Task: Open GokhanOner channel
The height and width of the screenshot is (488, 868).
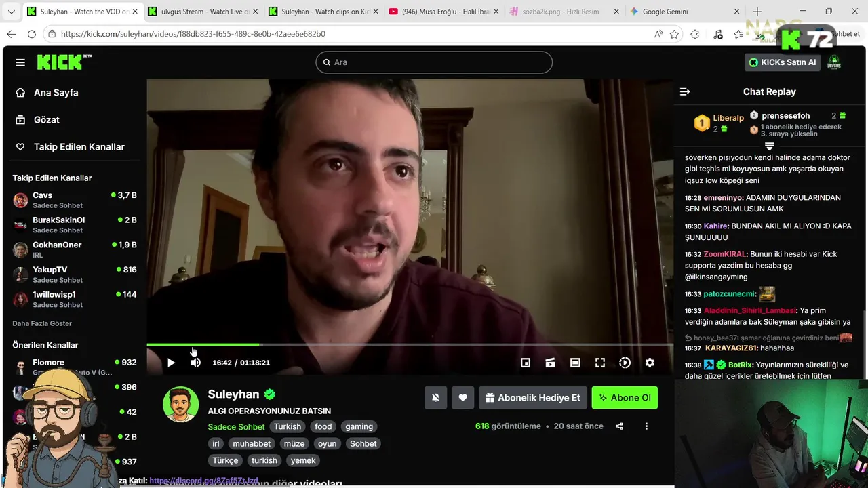Action: [x=75, y=249]
